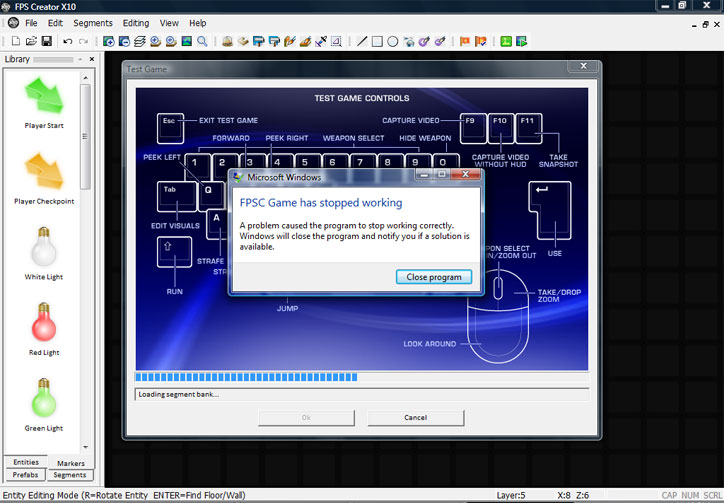
Task: Click the Library scrollbar thumb
Action: (x=85, y=136)
